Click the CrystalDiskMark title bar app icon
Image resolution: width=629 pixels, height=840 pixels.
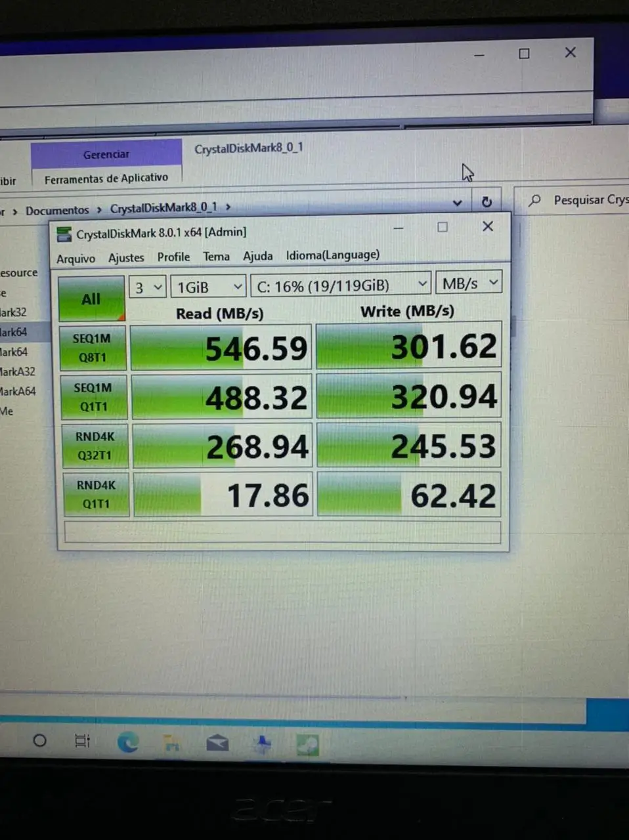(x=64, y=234)
